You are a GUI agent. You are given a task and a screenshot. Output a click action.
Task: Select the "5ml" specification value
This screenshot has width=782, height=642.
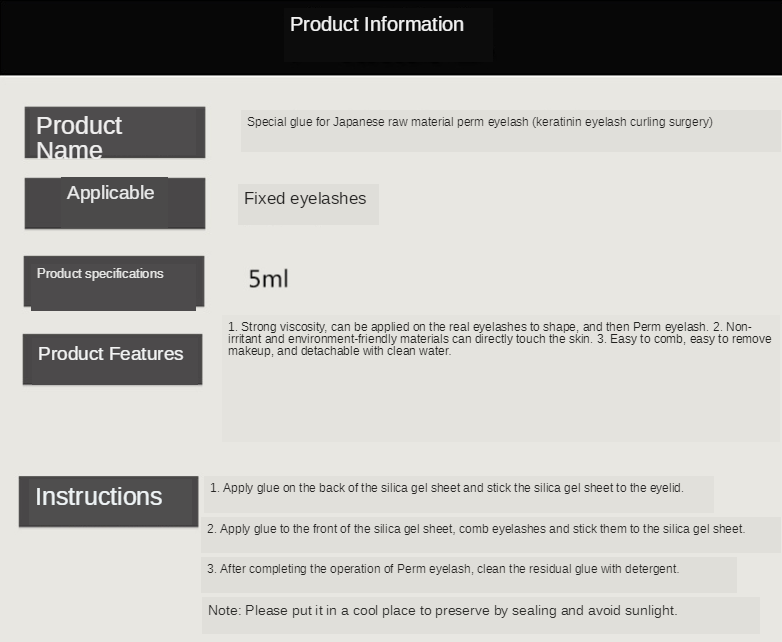(x=268, y=279)
